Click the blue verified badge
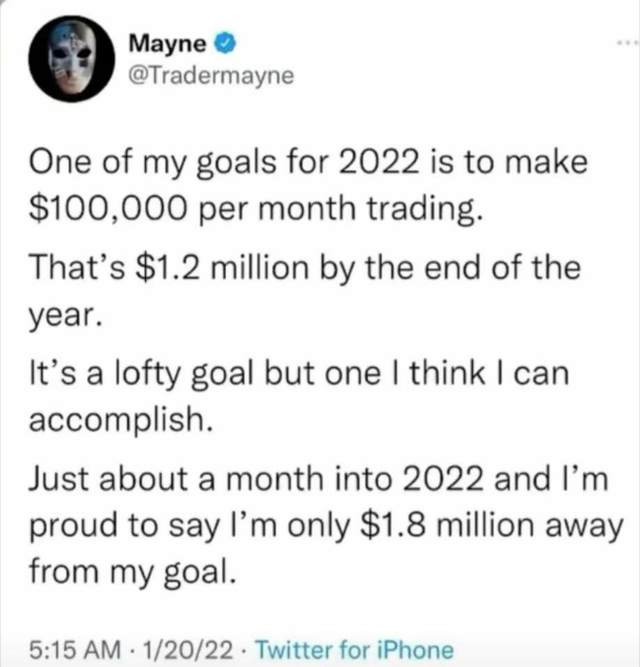This screenshot has width=640, height=667. point(226,44)
